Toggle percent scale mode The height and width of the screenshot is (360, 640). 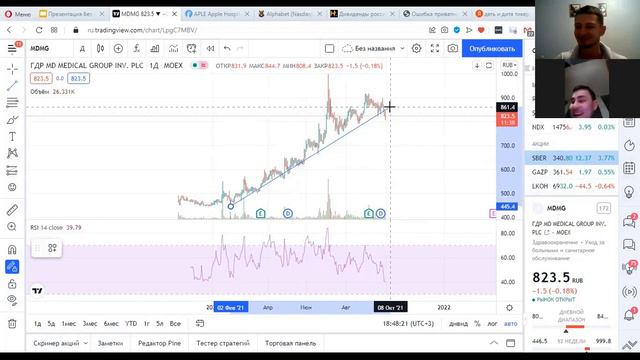click(x=477, y=324)
